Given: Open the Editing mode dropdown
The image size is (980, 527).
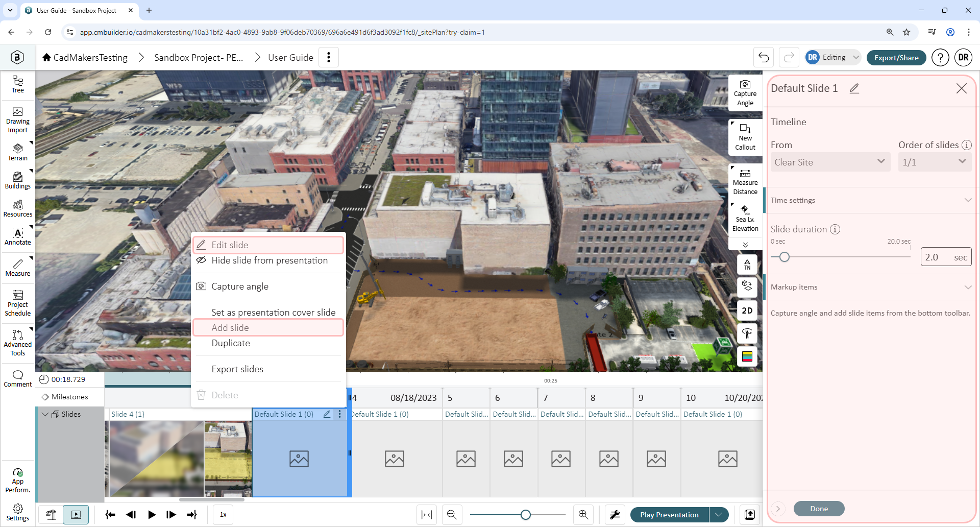Looking at the screenshot, I should pyautogui.click(x=834, y=57).
